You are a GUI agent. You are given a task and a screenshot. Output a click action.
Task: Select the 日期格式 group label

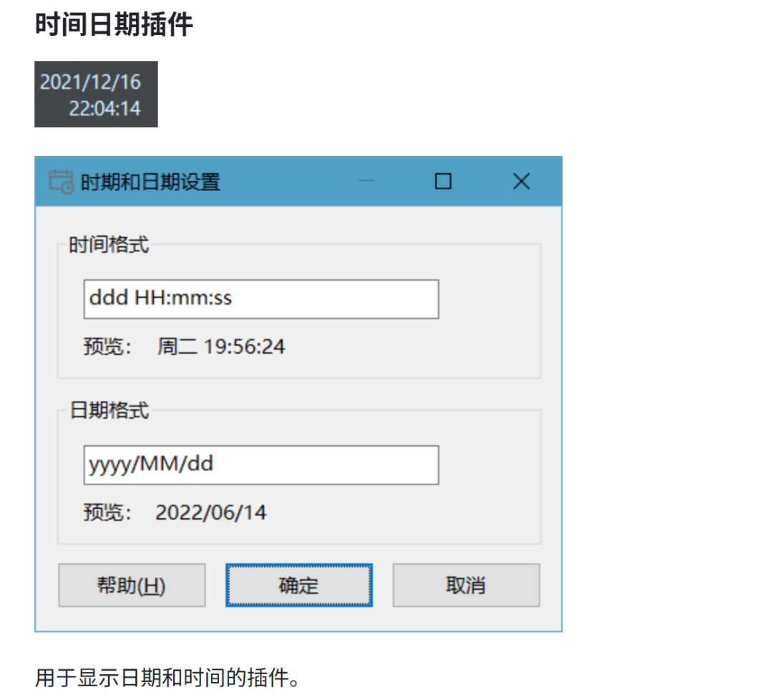[109, 411]
